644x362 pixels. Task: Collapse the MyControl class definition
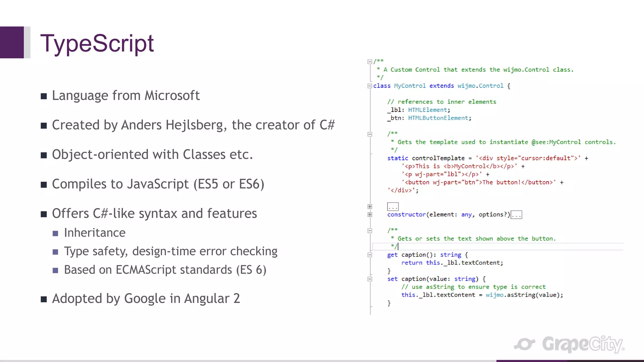370,86
